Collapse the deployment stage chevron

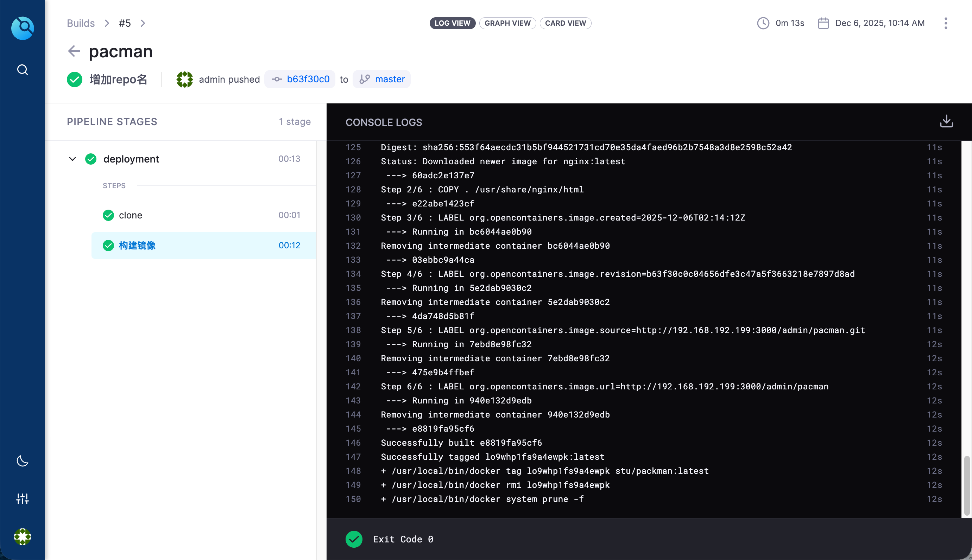72,159
